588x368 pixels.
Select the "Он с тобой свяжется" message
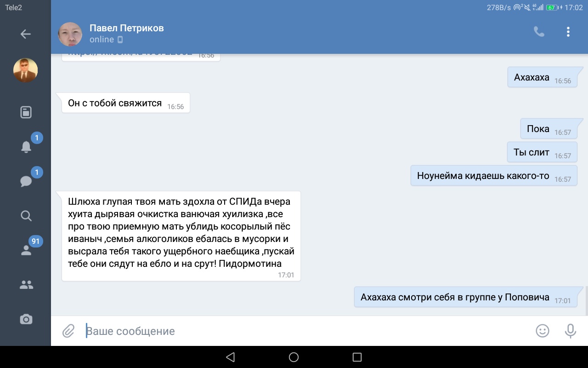point(115,103)
